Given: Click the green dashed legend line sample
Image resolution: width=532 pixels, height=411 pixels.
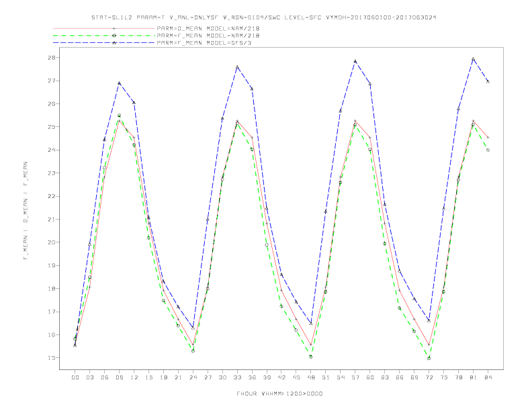Looking at the screenshot, I should click(104, 36).
